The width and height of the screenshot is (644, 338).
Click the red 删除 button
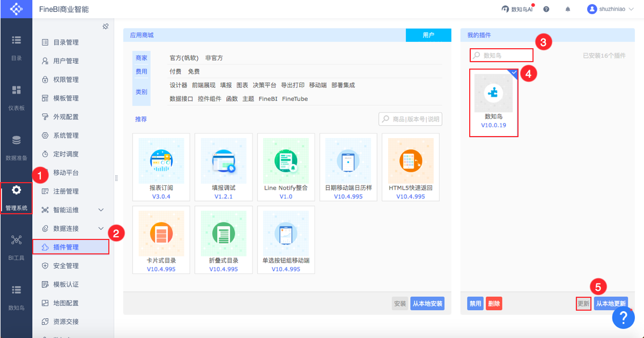pos(494,304)
